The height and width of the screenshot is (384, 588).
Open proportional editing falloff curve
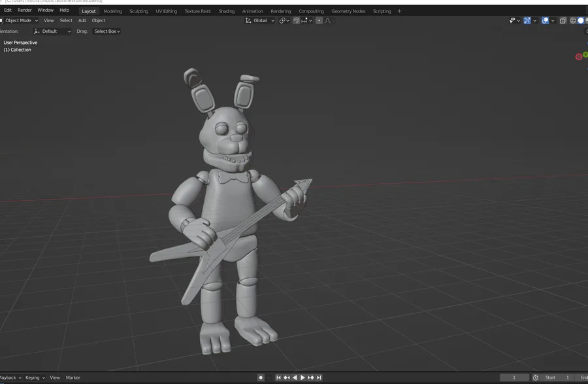329,21
